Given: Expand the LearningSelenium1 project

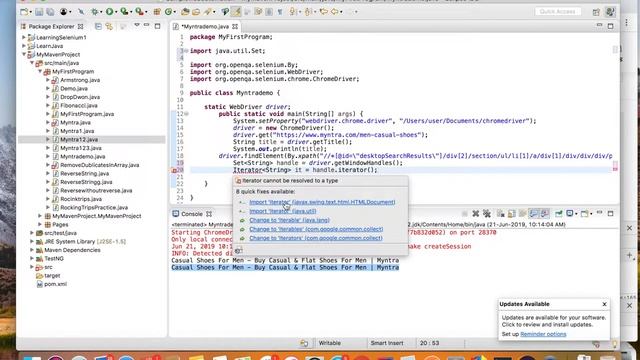Looking at the screenshot, I should tap(24, 37).
